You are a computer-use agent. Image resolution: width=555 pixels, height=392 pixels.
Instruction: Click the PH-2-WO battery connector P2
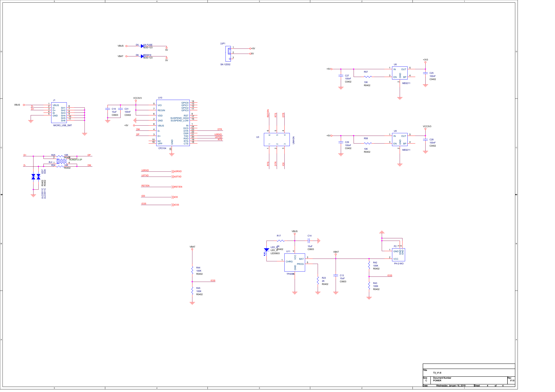[398, 255]
